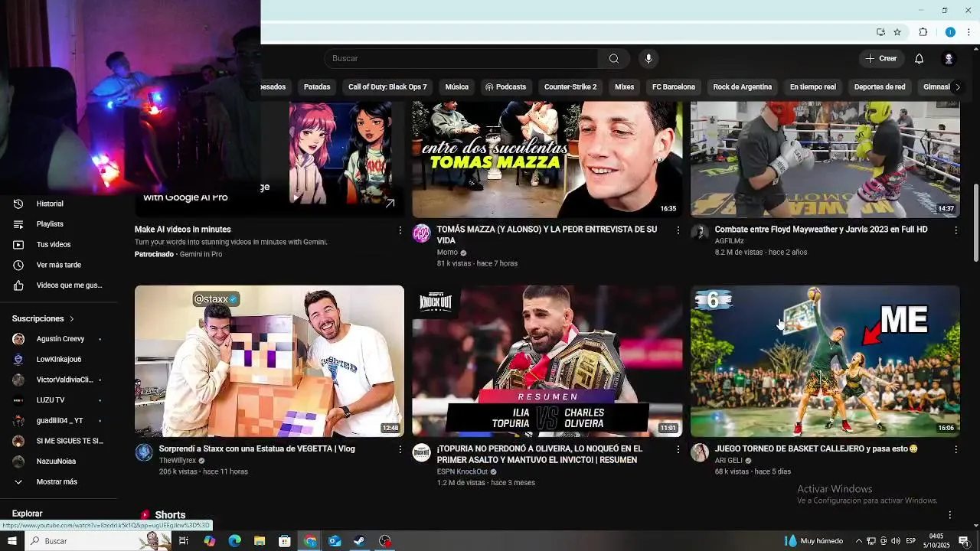The image size is (980, 551).
Task: Play Staxx Minecraft statue video thumbnail
Action: (x=269, y=361)
